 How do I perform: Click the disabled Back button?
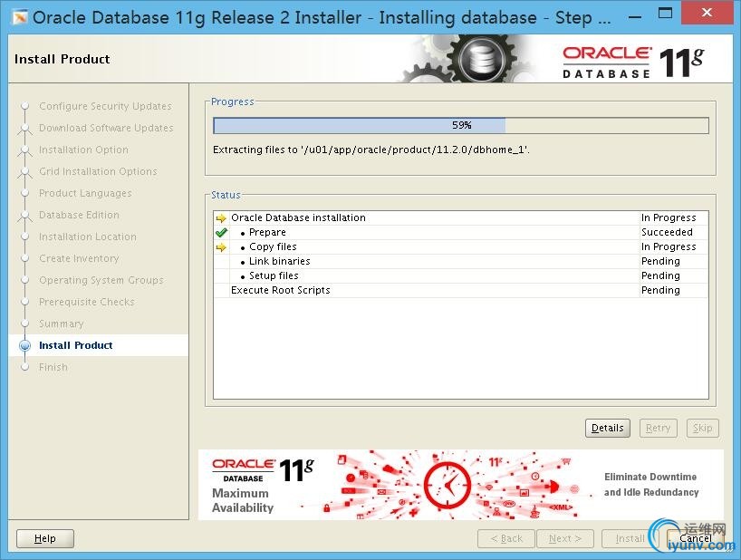point(506,538)
